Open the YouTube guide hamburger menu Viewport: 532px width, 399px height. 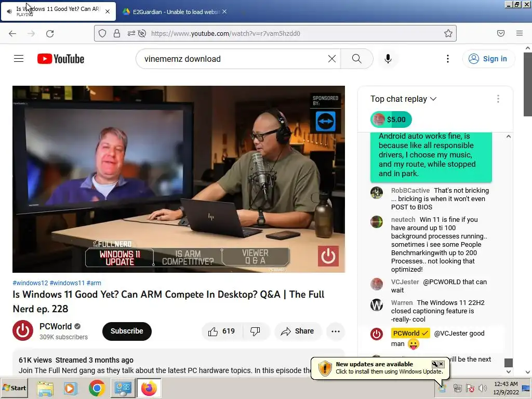point(19,59)
